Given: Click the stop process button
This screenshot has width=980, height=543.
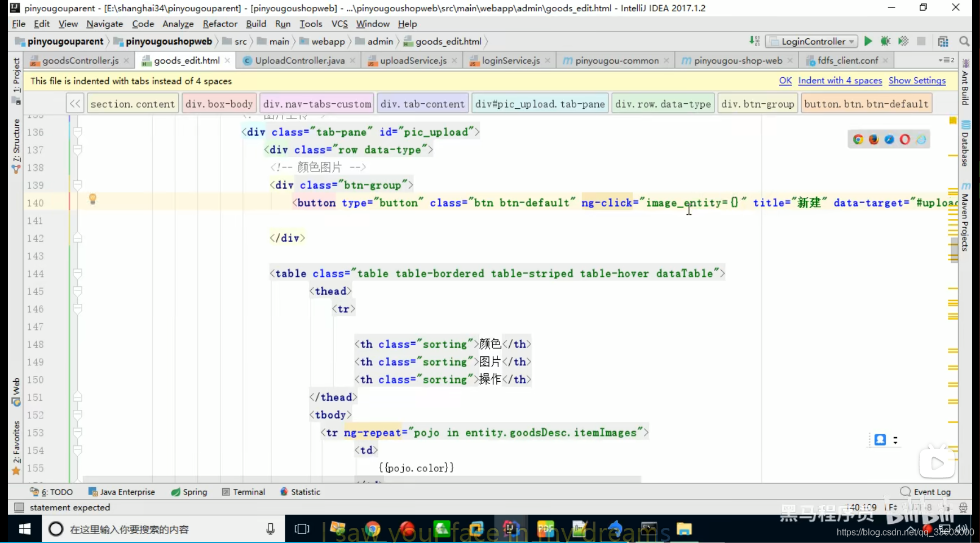Looking at the screenshot, I should [x=921, y=41].
